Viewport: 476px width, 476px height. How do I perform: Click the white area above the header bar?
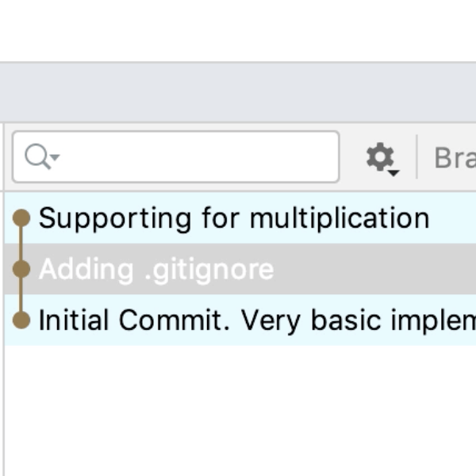pos(238,30)
